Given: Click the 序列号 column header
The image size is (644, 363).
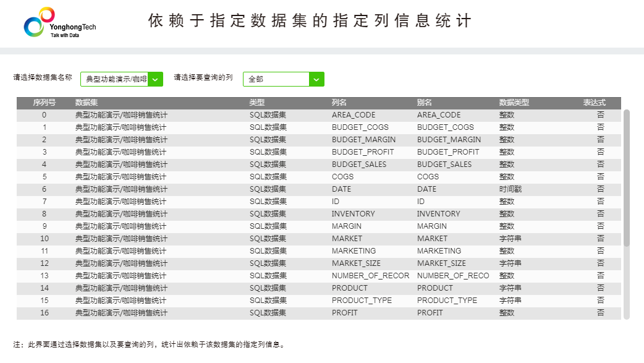Looking at the screenshot, I should point(44,103).
